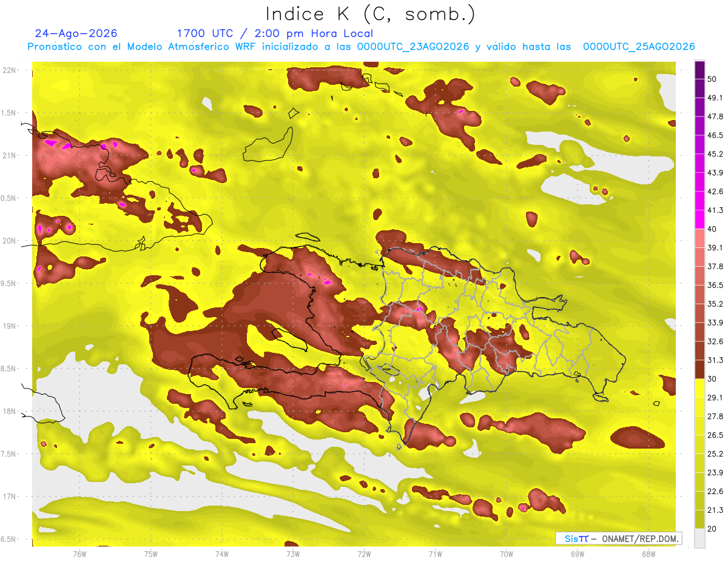Click the '70W' longitude label
This screenshot has height=562, width=728.
(x=506, y=554)
